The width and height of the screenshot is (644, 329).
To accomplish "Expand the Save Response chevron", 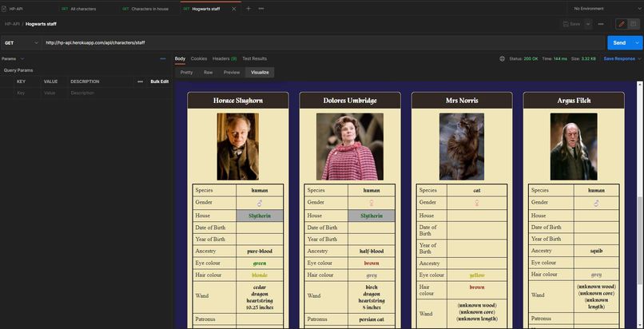I will [639, 58].
